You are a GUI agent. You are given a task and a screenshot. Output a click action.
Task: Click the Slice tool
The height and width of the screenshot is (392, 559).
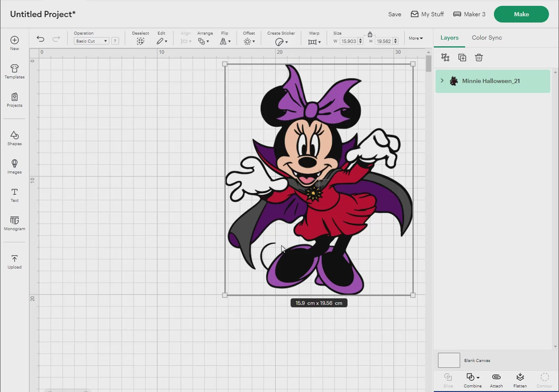448,380
